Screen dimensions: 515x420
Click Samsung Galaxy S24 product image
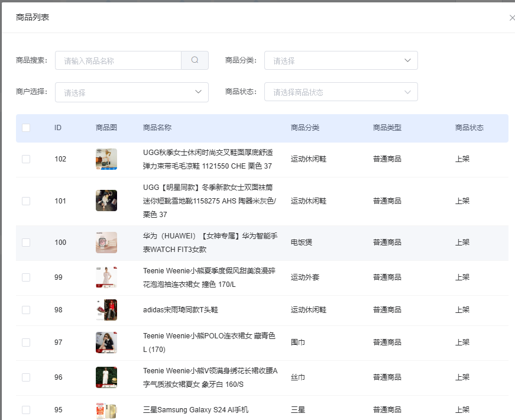click(106, 410)
